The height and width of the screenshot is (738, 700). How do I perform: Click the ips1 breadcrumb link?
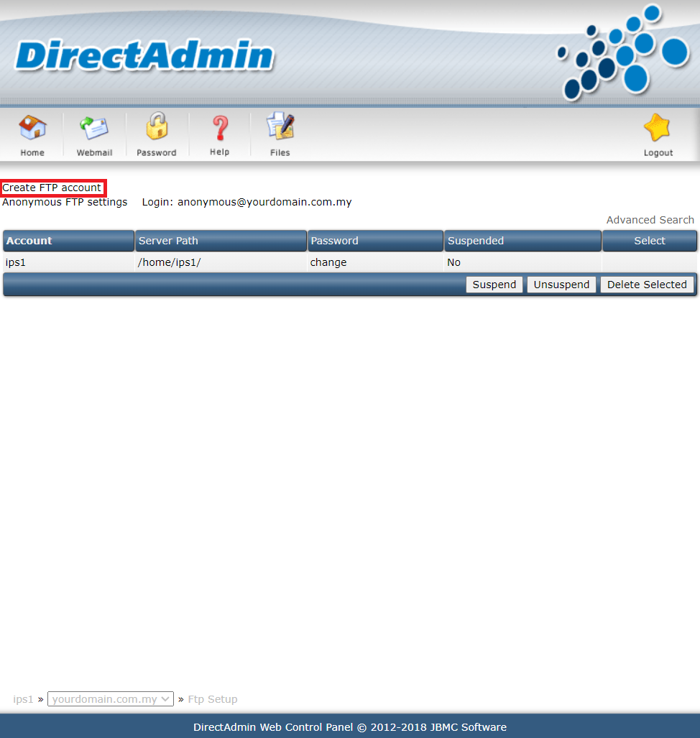(x=23, y=699)
